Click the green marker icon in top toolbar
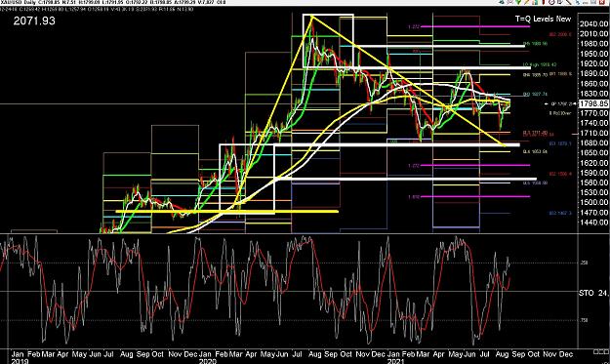610x364 pixels. 518,2
